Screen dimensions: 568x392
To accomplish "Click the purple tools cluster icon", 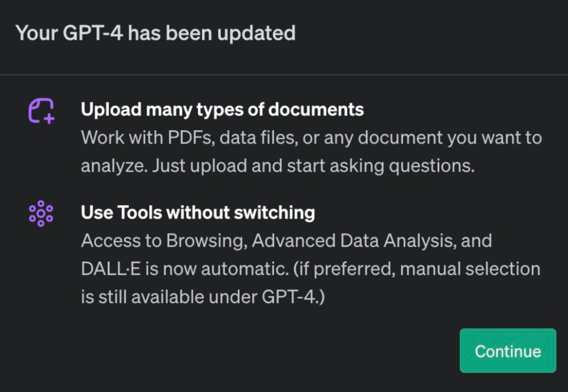I will click(41, 213).
